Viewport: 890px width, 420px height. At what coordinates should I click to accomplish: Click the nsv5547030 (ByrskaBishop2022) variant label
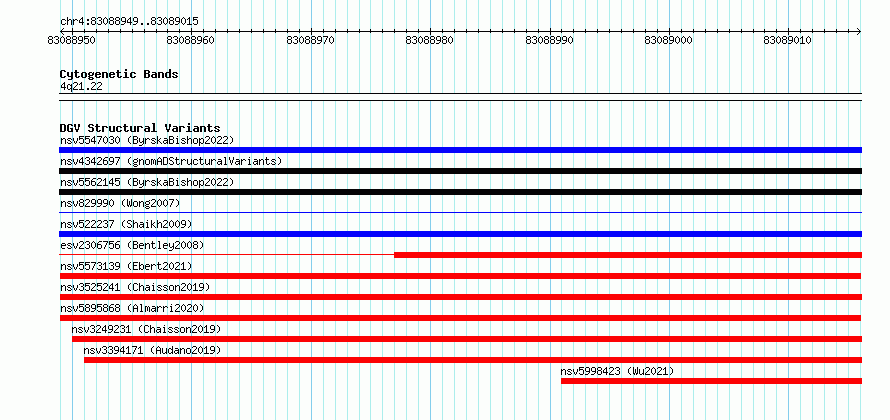tap(147, 140)
